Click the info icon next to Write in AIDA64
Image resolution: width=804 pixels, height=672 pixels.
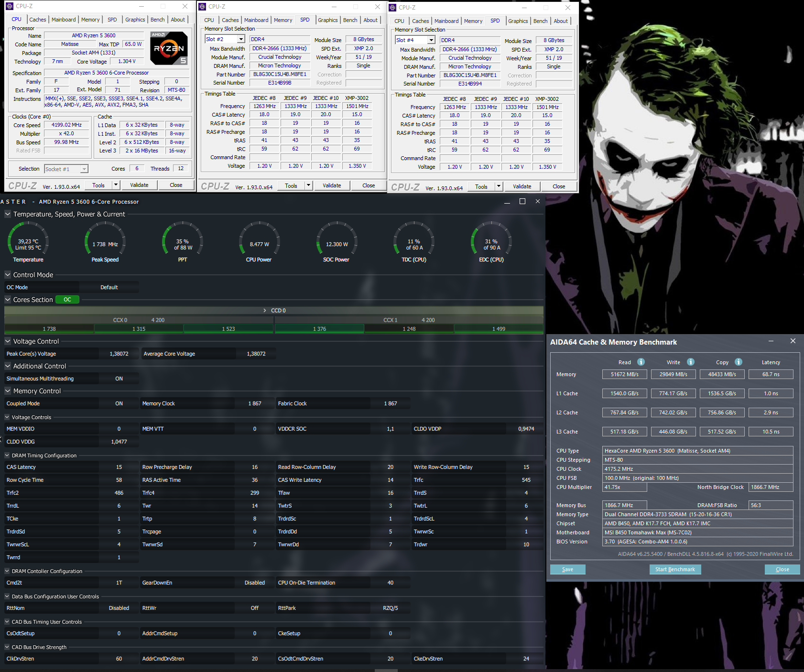click(x=691, y=362)
